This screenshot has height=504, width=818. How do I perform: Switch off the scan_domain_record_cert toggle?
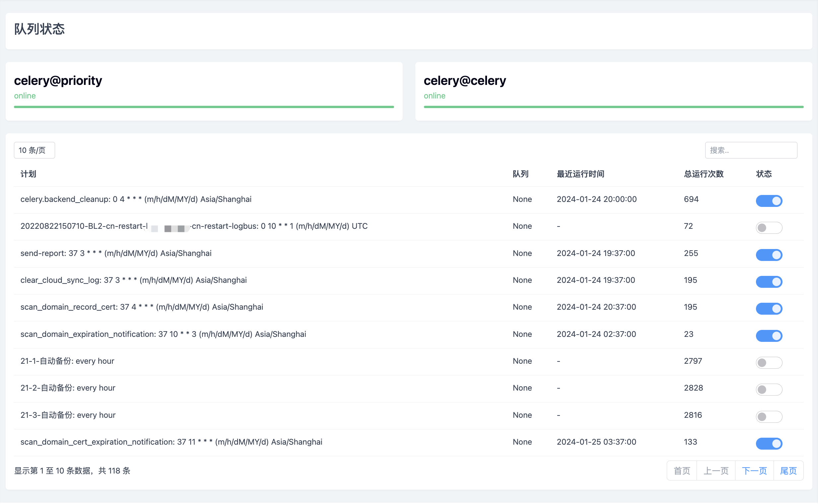[769, 308]
